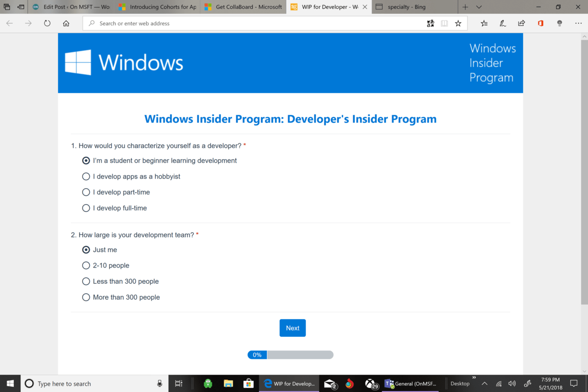This screenshot has height=392, width=588.
Task: Add page to favorites star
Action: 458,23
